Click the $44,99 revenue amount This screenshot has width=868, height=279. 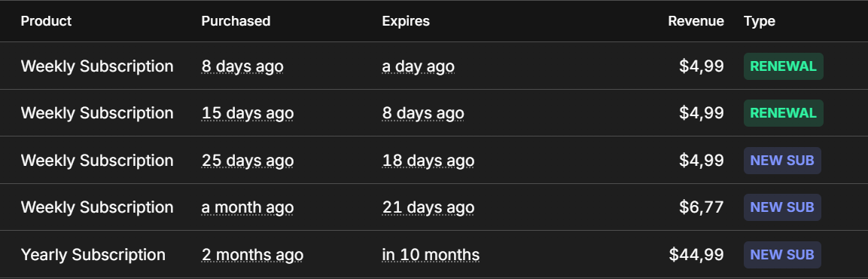696,255
